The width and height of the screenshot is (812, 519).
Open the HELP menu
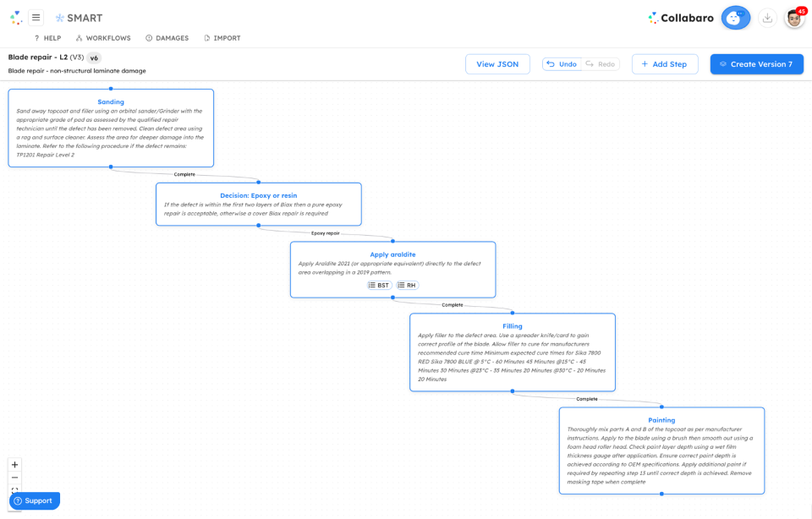pos(47,37)
